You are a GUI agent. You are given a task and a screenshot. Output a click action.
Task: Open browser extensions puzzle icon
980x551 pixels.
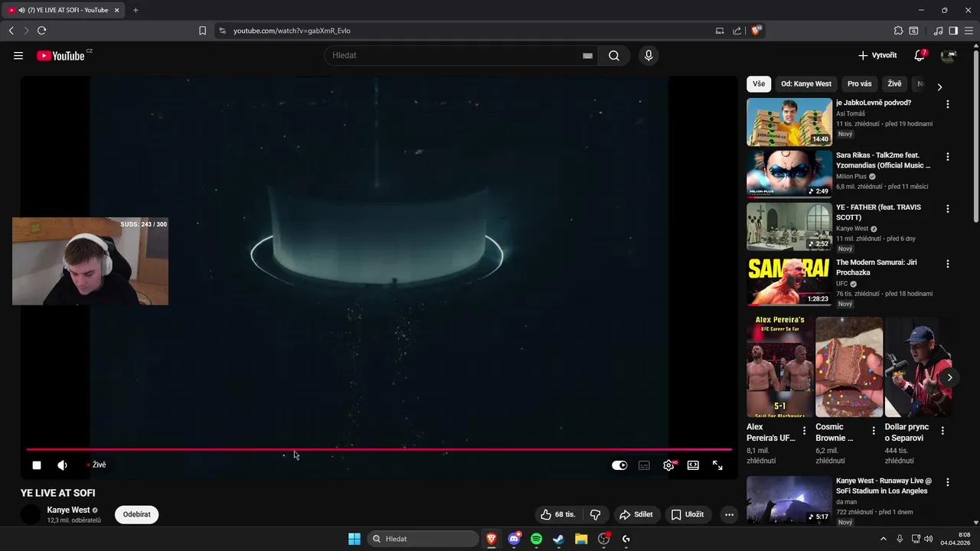(x=898, y=31)
